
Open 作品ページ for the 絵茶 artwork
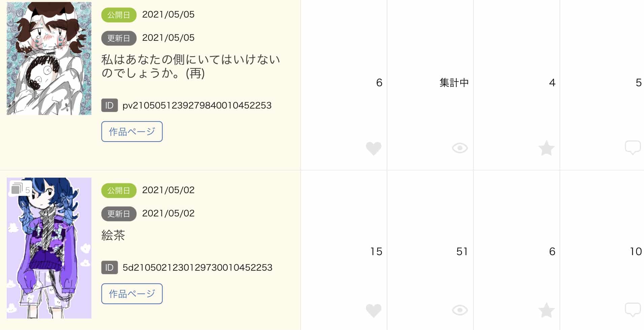pyautogui.click(x=132, y=294)
